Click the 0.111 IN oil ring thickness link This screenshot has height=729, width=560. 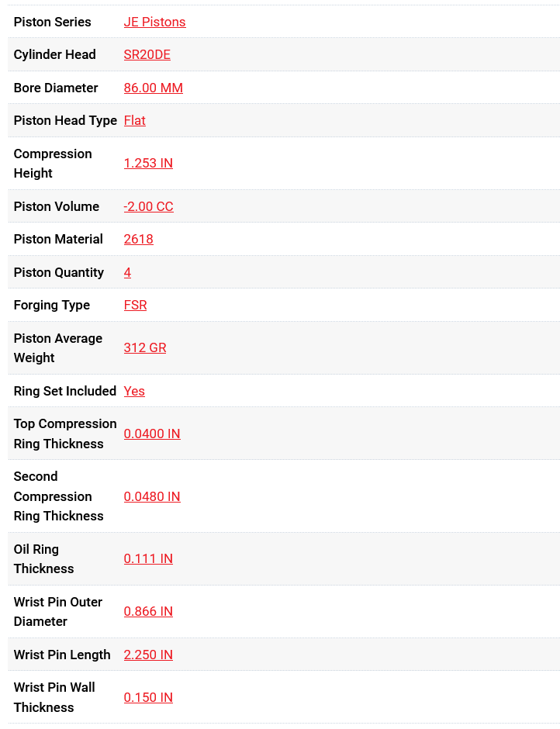(x=147, y=558)
